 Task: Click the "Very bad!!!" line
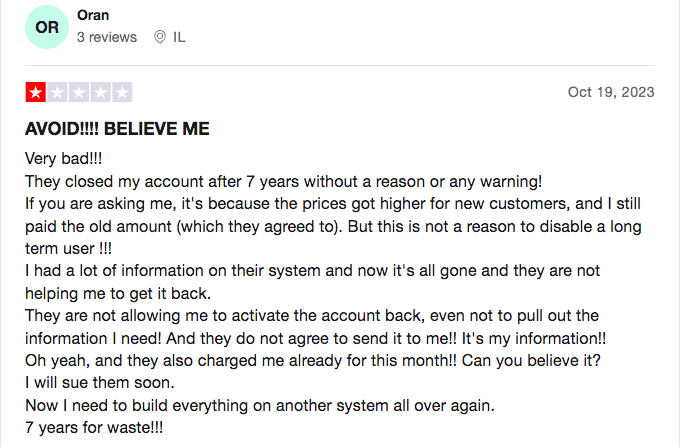pos(64,160)
